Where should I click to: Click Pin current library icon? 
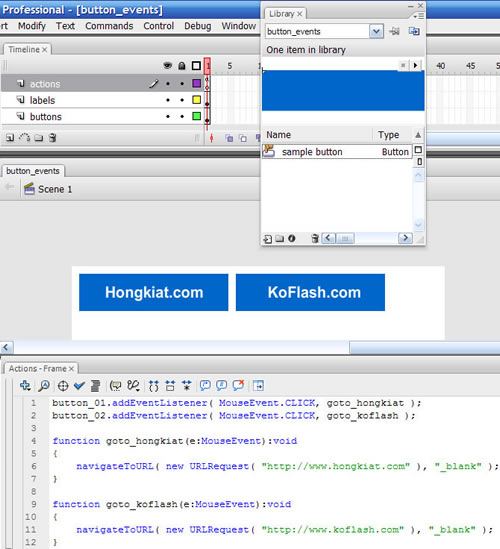click(x=395, y=31)
